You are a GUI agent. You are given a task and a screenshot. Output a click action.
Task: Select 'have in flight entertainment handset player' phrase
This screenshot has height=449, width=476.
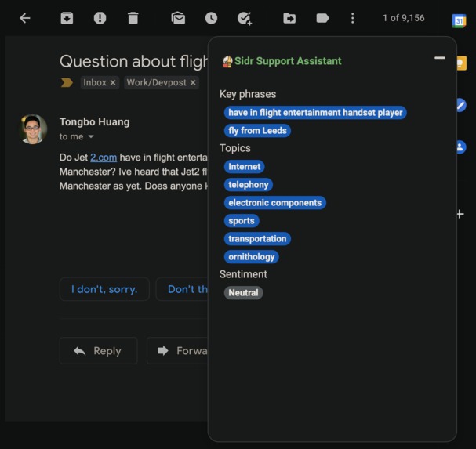(x=315, y=113)
